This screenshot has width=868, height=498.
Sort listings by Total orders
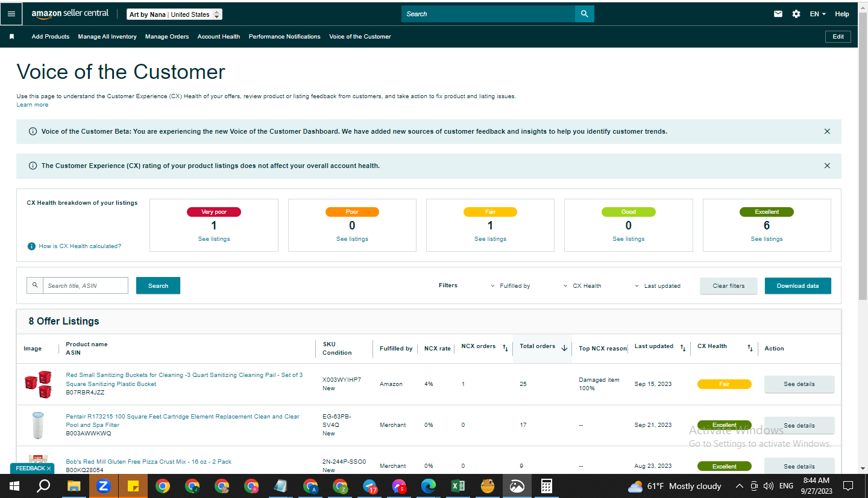[x=564, y=348]
